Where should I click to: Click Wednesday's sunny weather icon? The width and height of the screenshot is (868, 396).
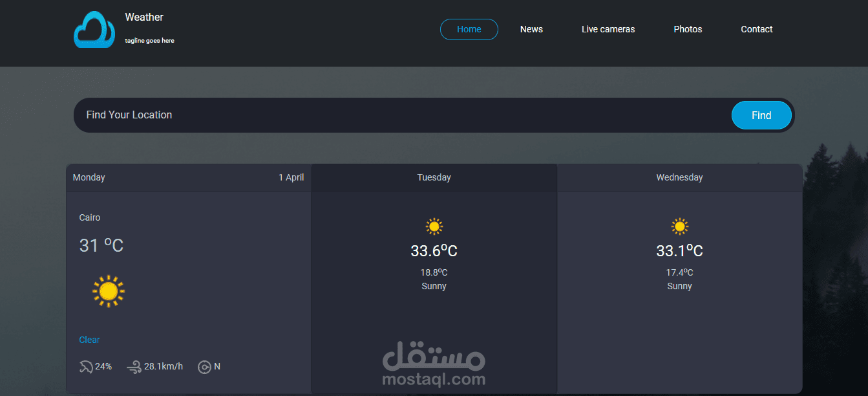click(x=679, y=226)
